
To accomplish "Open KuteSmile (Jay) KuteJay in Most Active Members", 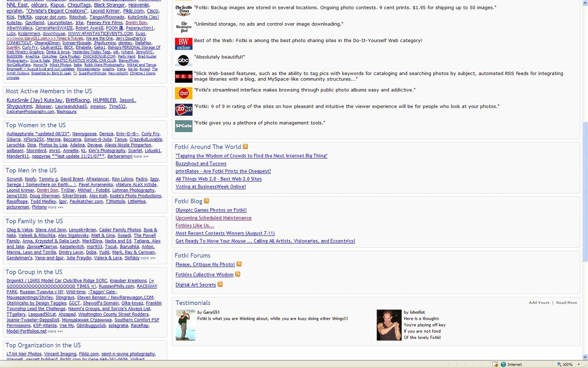I will [34, 101].
